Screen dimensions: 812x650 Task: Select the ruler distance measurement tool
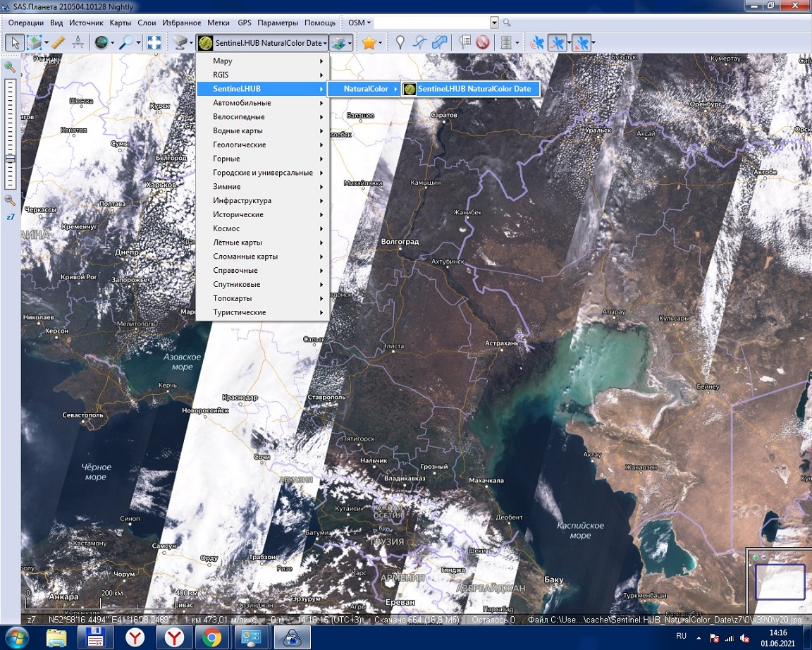pyautogui.click(x=58, y=43)
